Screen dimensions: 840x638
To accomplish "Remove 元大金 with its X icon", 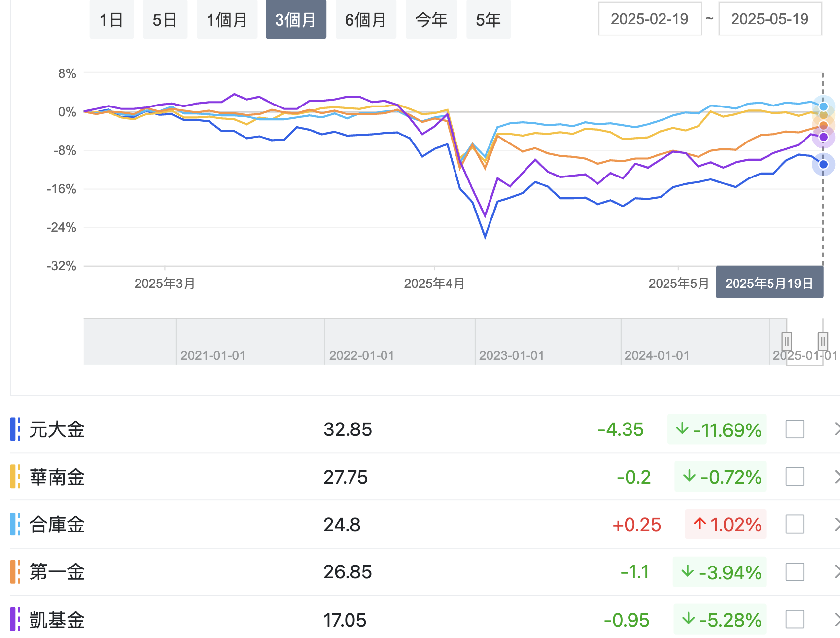I will click(x=837, y=429).
